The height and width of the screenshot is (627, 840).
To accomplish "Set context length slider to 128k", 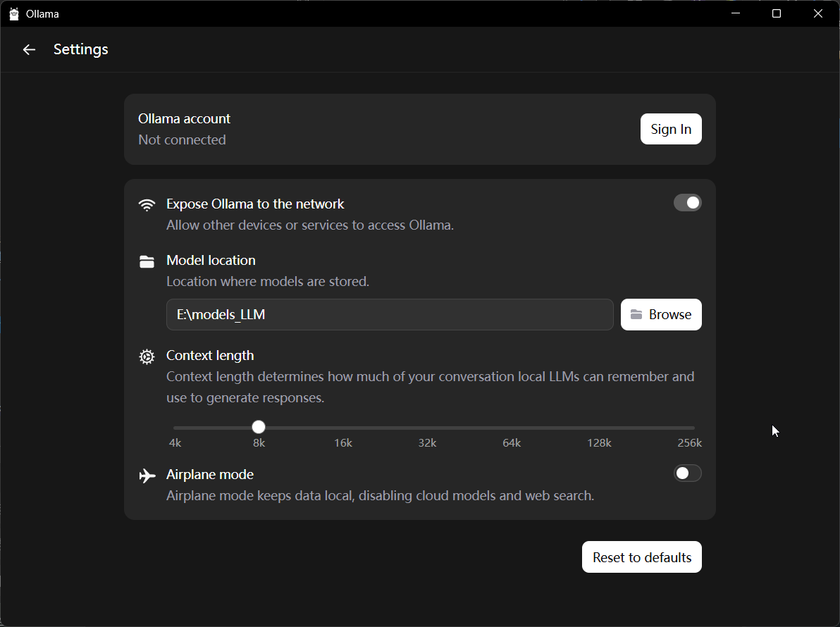I will tap(598, 428).
